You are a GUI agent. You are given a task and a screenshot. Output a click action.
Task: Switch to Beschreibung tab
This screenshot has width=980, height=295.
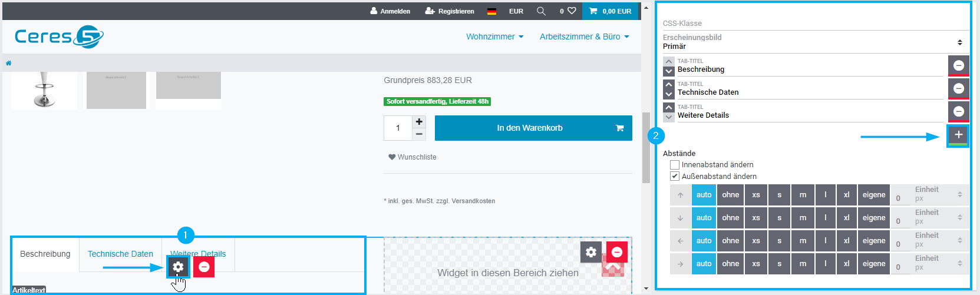coord(45,254)
